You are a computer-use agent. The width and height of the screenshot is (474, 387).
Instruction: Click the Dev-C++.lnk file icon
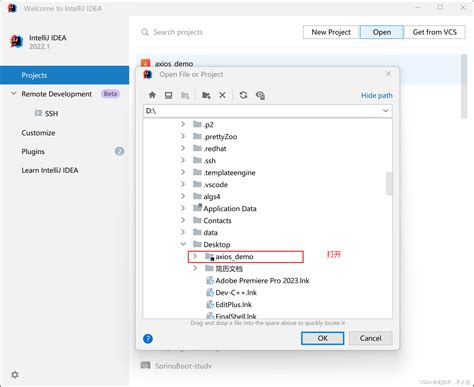(210, 293)
